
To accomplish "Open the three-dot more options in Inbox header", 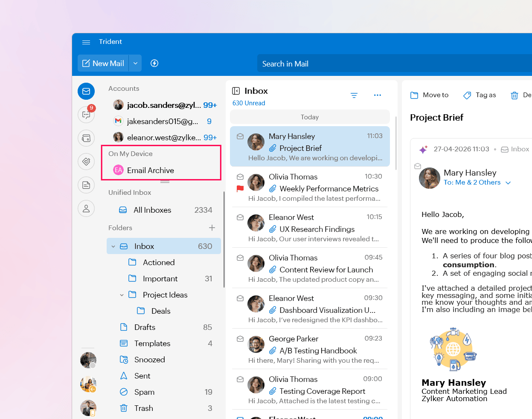I will point(378,95).
